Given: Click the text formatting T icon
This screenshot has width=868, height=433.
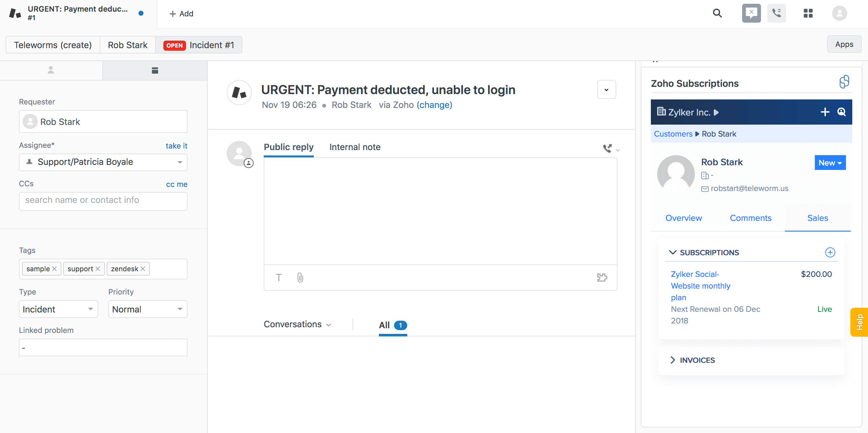Looking at the screenshot, I should (279, 276).
